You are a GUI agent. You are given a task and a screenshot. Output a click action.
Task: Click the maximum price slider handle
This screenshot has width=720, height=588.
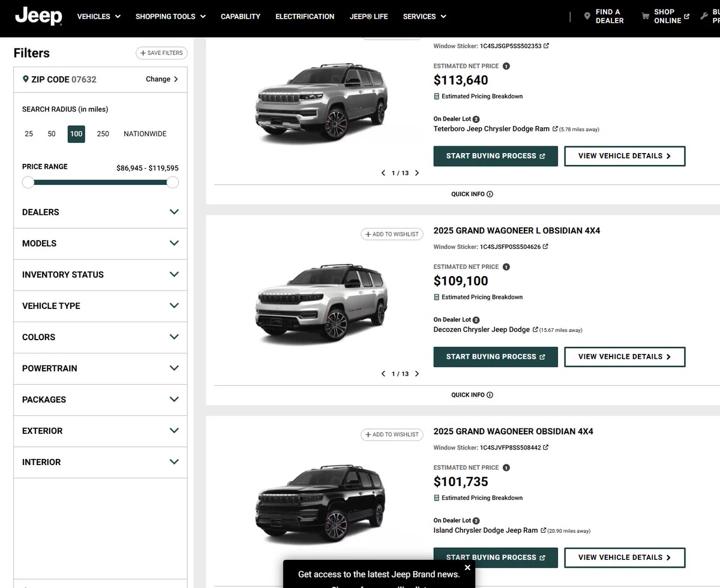[173, 182]
